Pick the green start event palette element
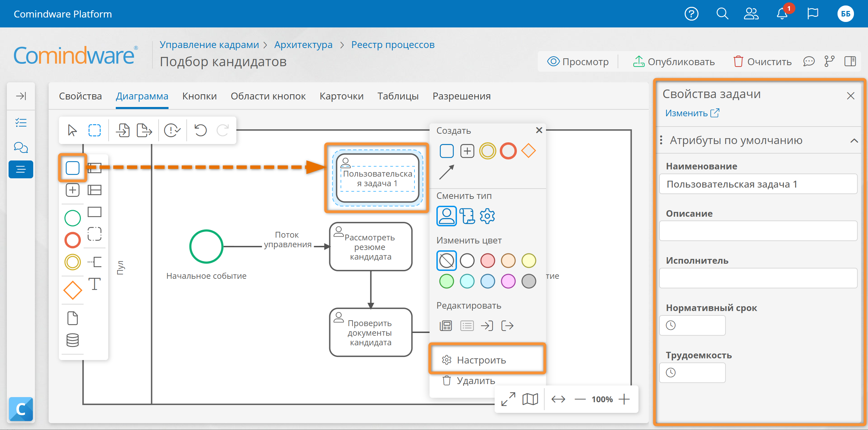This screenshot has width=868, height=430. pos(73,218)
